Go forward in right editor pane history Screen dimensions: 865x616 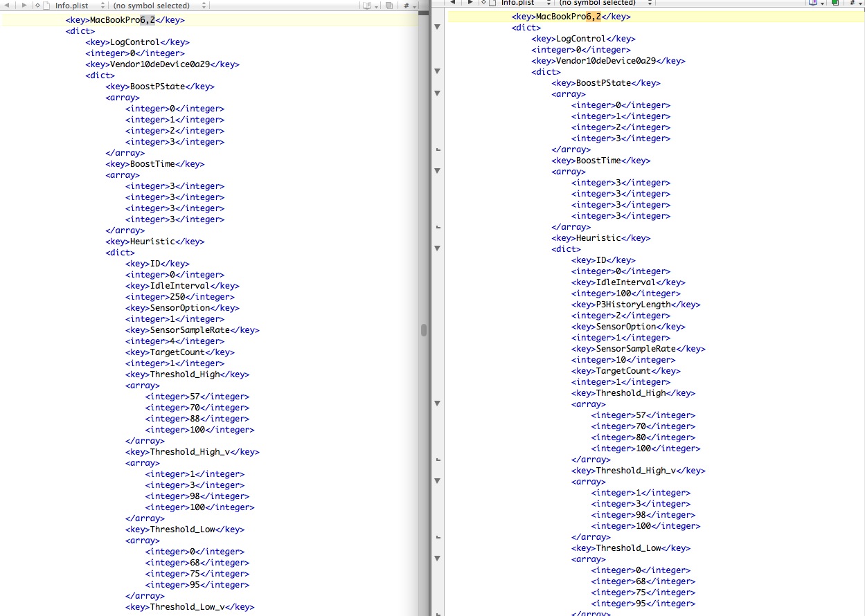[471, 3]
